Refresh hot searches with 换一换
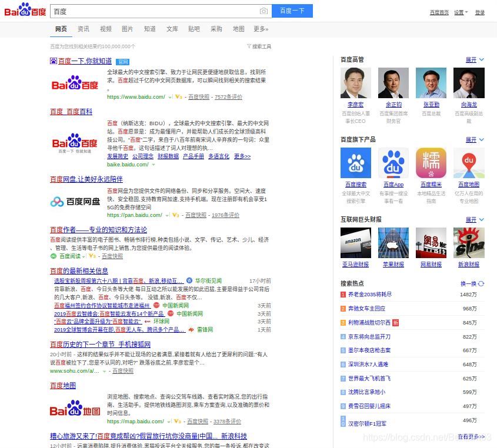Image resolution: width=497 pixels, height=448 pixels. point(472,283)
